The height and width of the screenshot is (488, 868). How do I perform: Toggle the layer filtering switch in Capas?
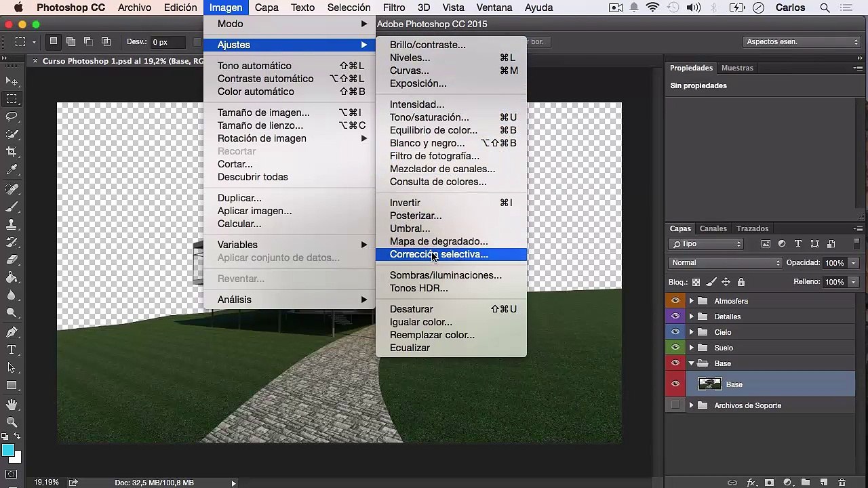pyautogui.click(x=856, y=244)
